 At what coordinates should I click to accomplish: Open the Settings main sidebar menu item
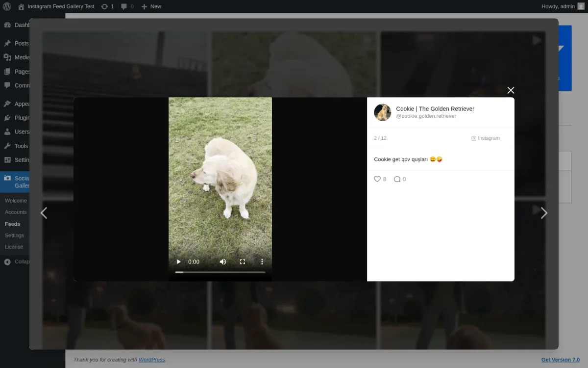point(15,160)
